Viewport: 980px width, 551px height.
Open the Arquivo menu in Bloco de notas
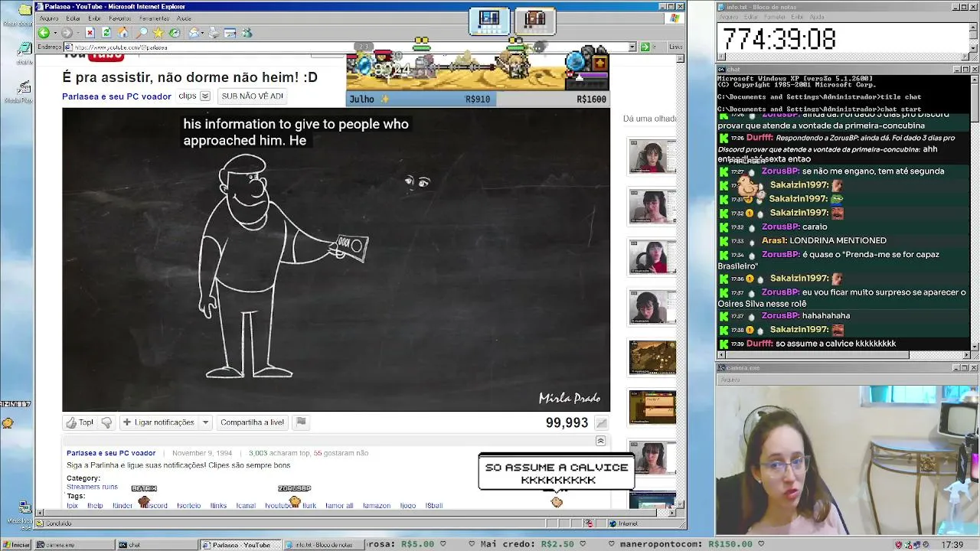(729, 17)
